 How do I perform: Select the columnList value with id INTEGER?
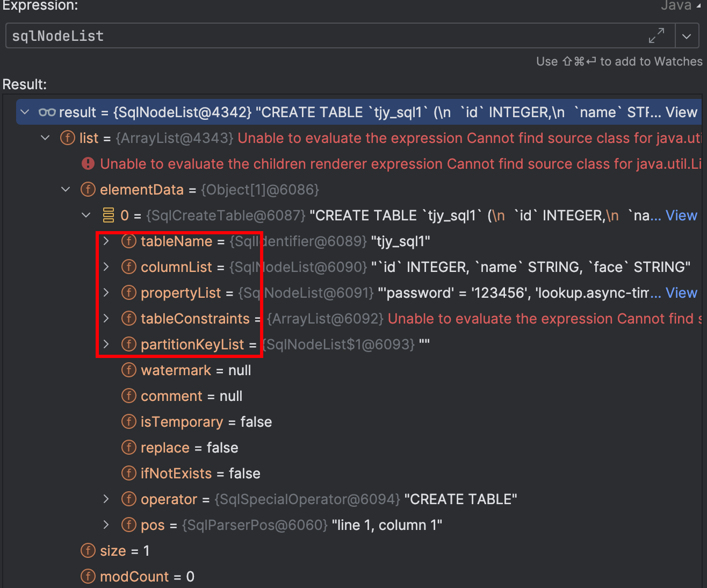click(x=531, y=267)
